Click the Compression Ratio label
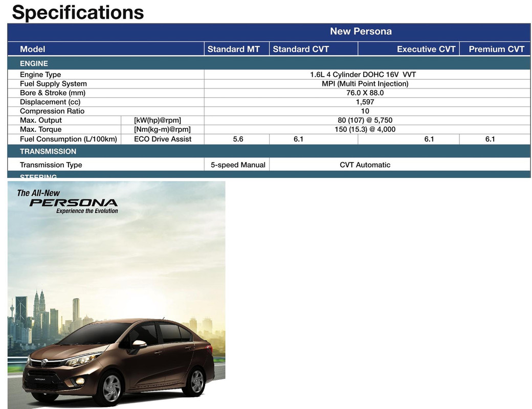Screen dimensions: 532x409 point(52,111)
